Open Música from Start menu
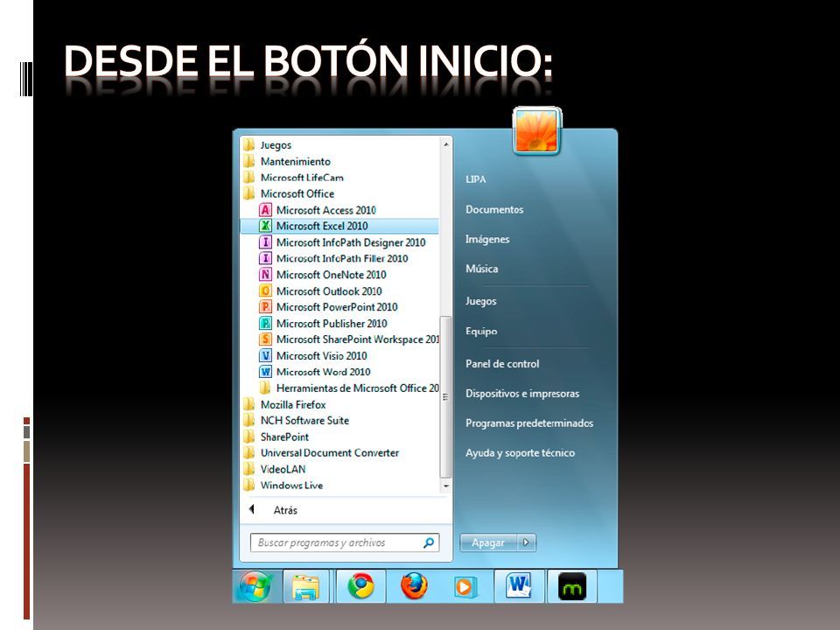840x630 pixels. [x=481, y=269]
